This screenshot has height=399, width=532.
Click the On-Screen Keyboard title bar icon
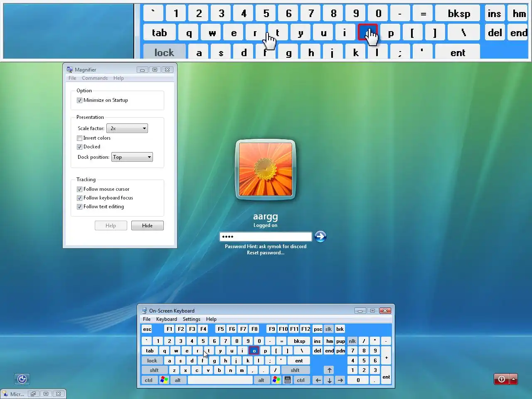144,310
